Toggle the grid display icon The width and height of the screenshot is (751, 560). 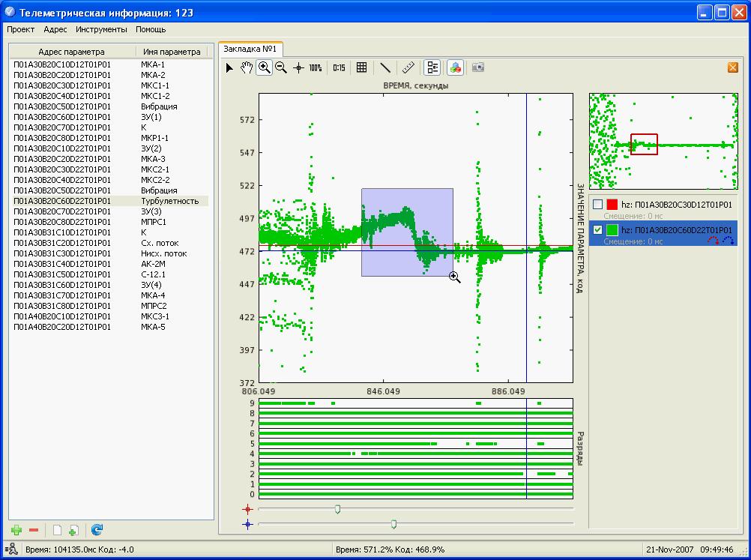tap(361, 67)
